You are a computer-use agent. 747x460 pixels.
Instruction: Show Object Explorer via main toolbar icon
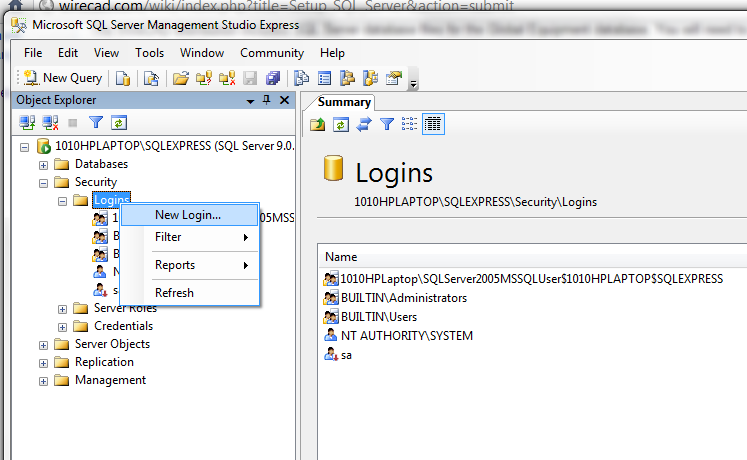pyautogui.click(x=348, y=78)
